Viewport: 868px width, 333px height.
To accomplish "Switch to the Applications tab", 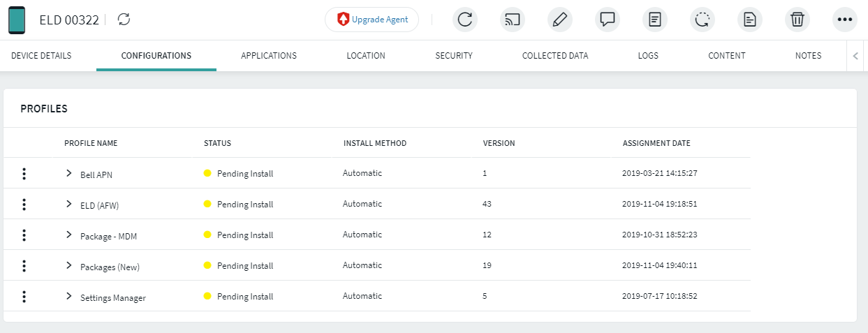I will click(269, 56).
